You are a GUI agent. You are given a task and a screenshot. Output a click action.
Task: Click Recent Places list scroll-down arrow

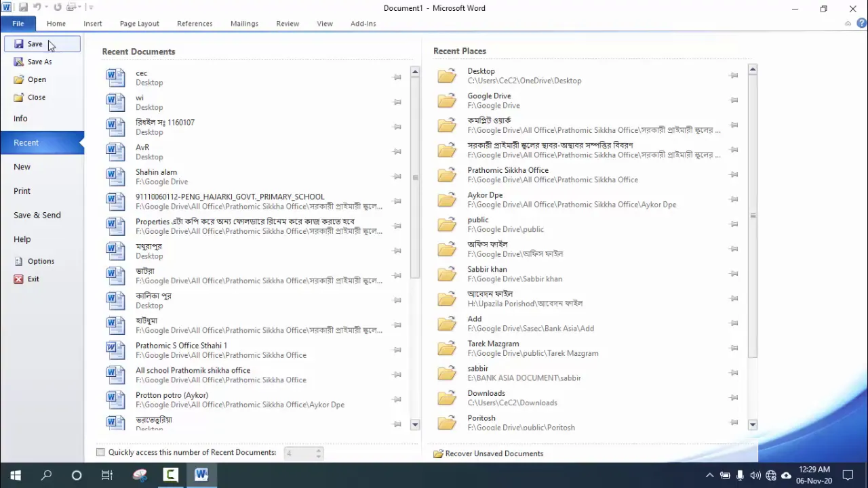point(752,424)
